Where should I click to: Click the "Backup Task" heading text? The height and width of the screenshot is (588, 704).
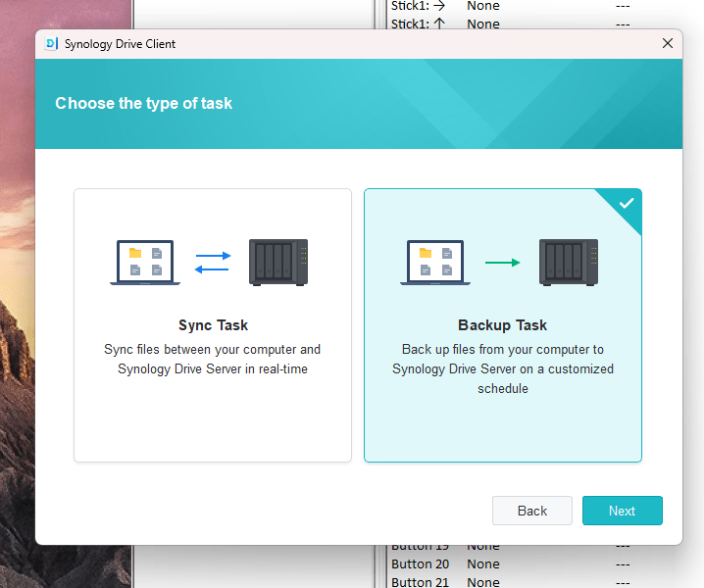tap(502, 325)
